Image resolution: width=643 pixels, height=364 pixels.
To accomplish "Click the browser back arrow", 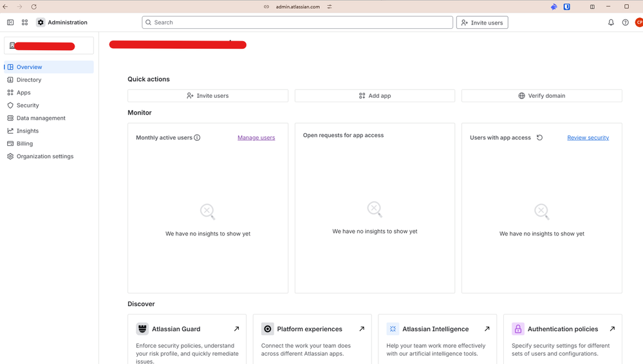I will coord(5,6).
